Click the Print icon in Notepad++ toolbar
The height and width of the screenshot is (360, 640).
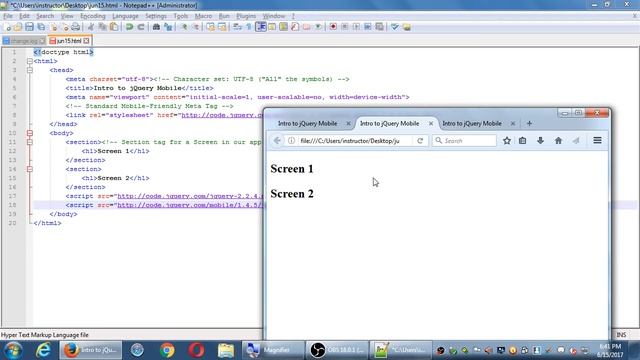(x=76, y=27)
